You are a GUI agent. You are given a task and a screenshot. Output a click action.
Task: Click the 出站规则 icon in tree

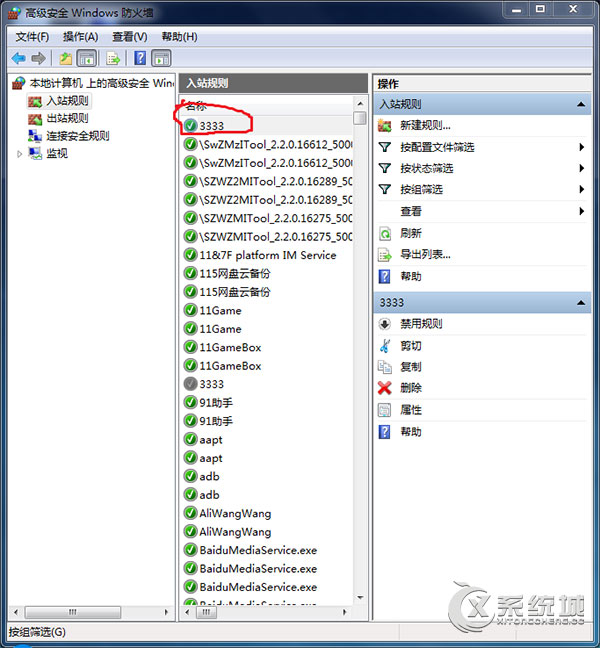[35, 119]
